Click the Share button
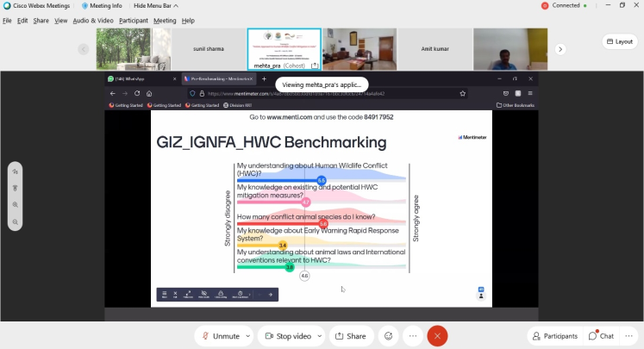The width and height of the screenshot is (644, 349). [350, 336]
